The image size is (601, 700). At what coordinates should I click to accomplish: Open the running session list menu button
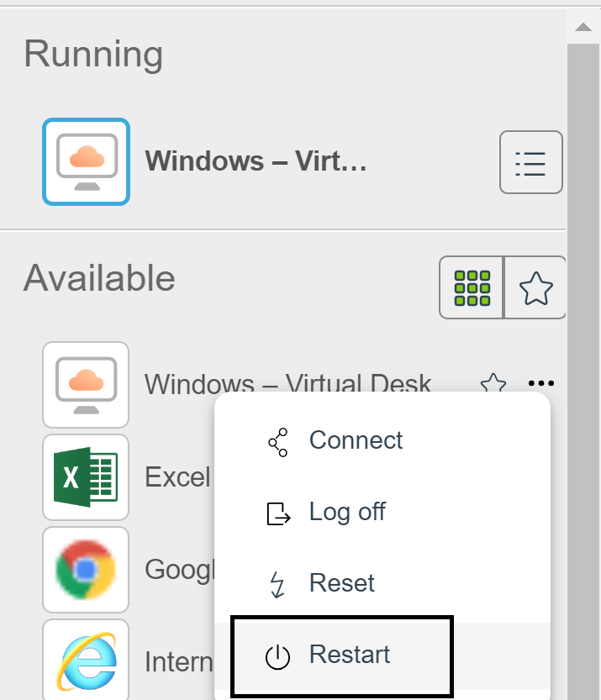[530, 162]
